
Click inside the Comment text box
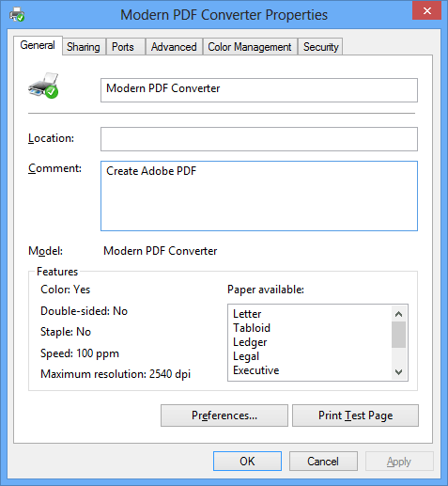point(259,196)
